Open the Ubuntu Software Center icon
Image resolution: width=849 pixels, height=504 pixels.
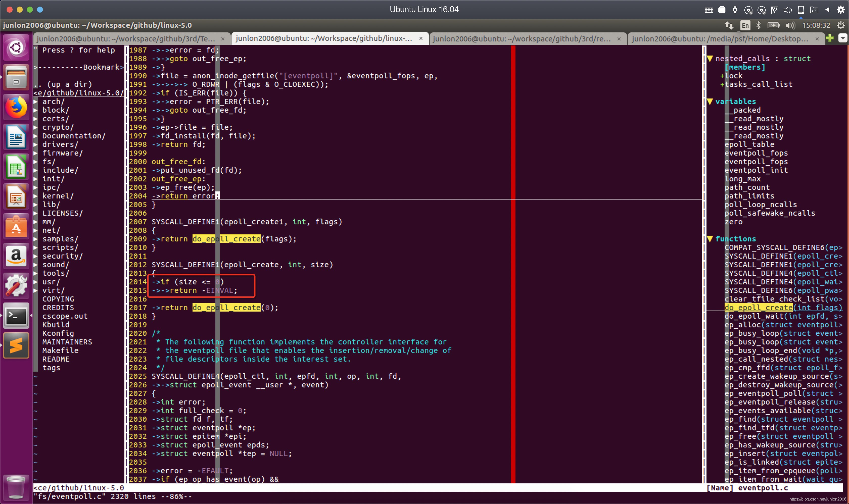(x=16, y=227)
